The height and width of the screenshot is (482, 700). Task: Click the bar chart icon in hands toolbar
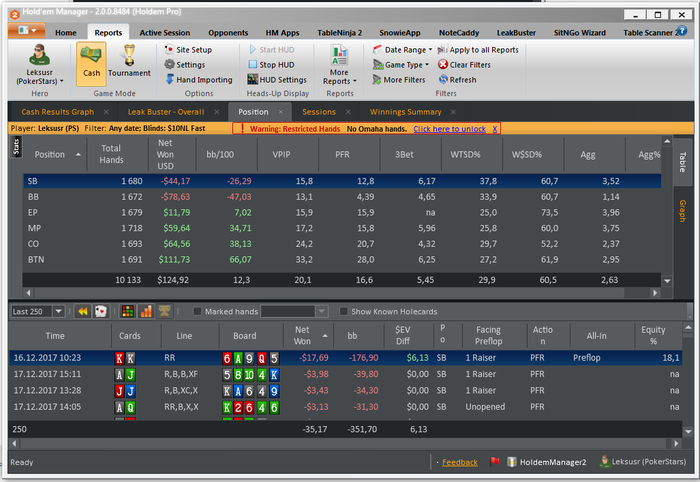[x=146, y=312]
